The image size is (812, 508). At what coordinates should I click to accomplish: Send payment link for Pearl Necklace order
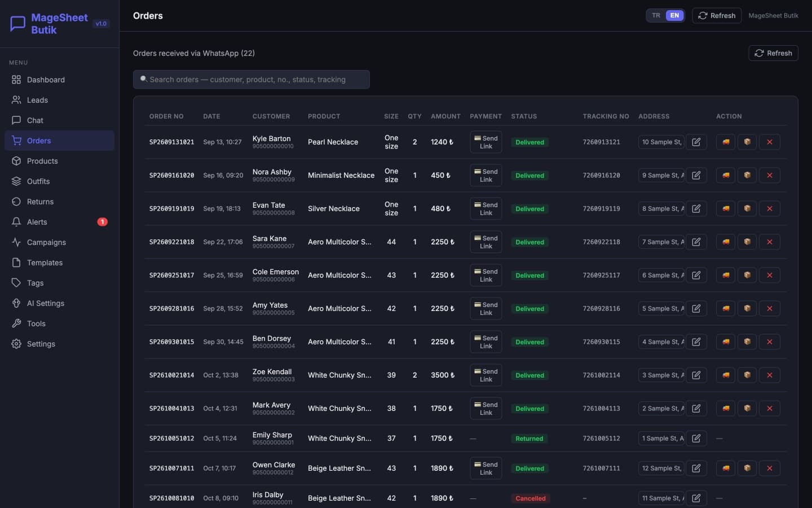tap(486, 142)
